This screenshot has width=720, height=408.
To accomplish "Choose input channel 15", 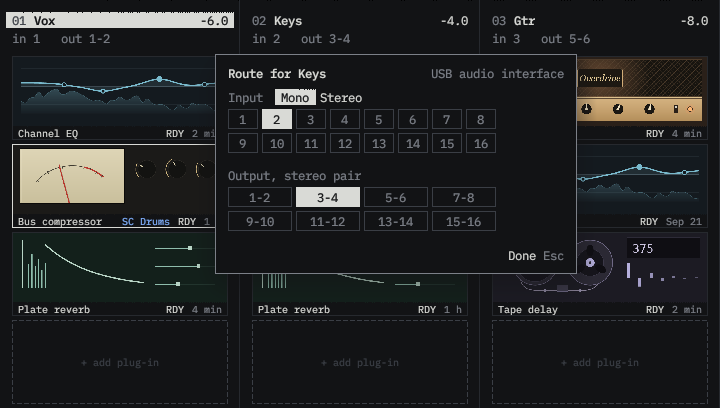I will point(446,144).
